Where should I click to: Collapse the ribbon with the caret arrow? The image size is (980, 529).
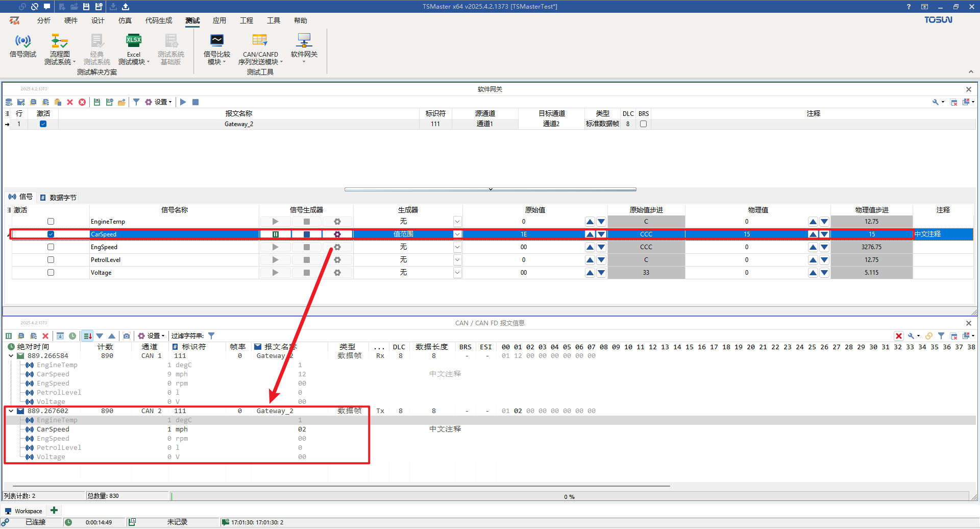point(971,72)
